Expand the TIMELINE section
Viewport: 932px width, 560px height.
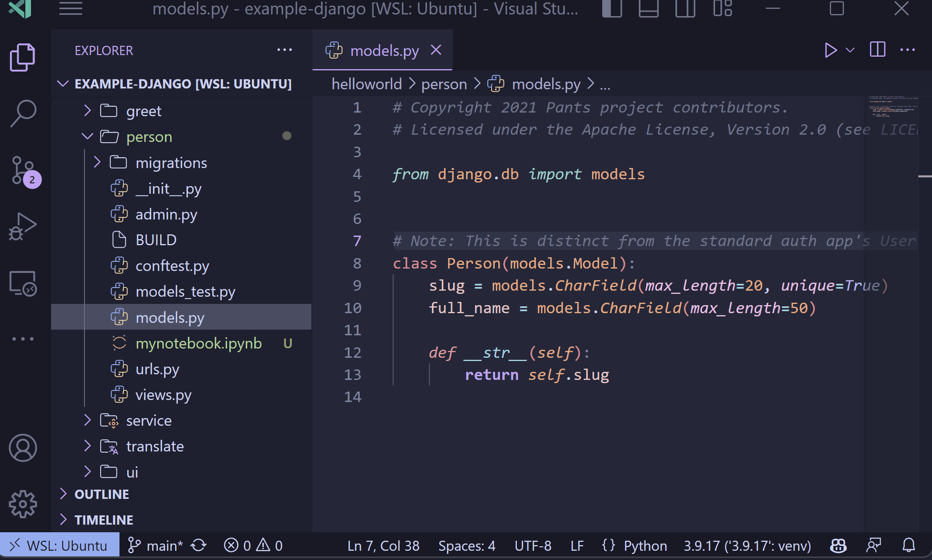[181, 520]
